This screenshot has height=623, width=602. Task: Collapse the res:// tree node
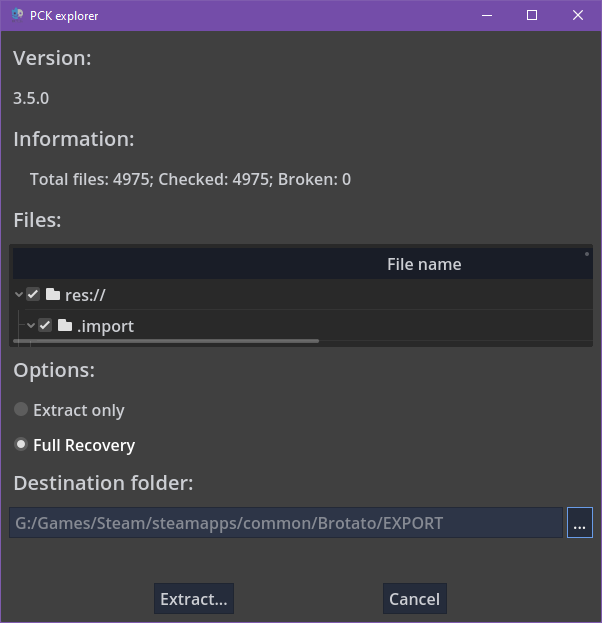19,295
